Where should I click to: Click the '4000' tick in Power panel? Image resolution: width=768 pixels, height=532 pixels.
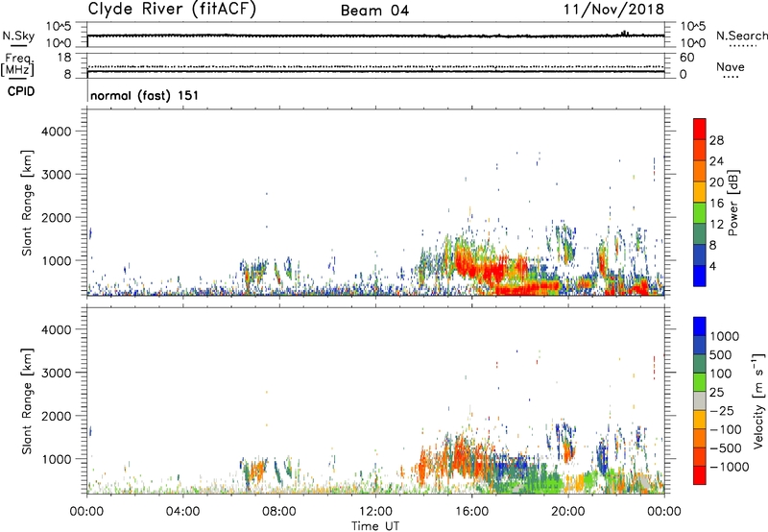pyautogui.click(x=56, y=132)
